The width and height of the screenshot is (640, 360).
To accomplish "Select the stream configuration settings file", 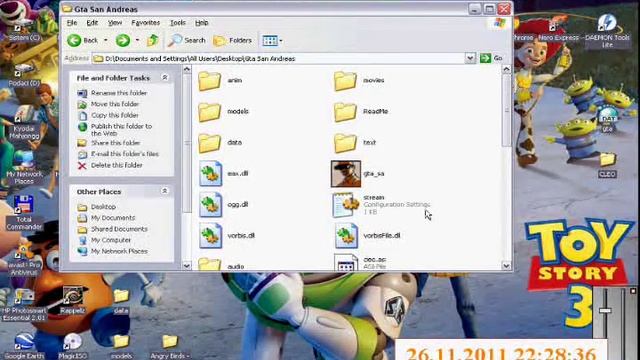I will pos(345,204).
